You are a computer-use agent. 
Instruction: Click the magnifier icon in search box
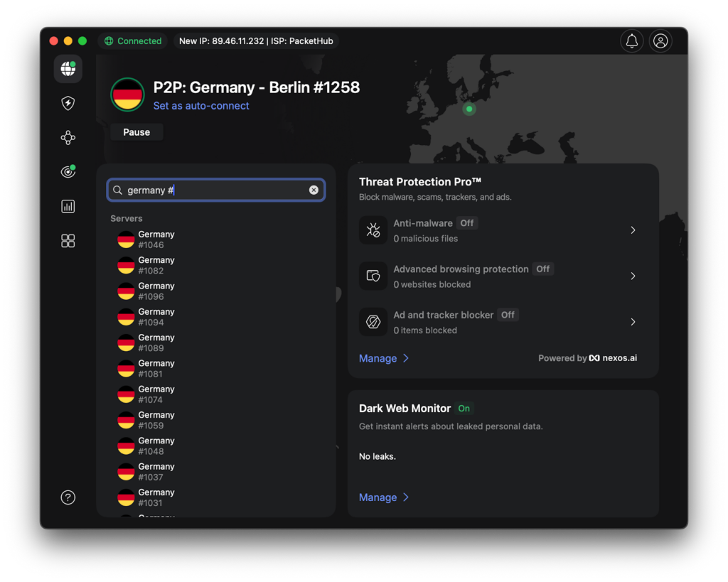tap(117, 190)
